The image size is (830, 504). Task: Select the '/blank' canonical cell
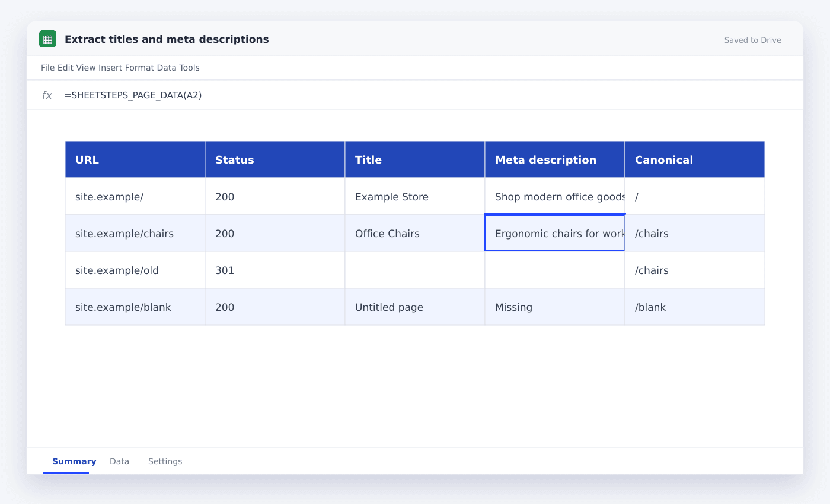(x=695, y=307)
